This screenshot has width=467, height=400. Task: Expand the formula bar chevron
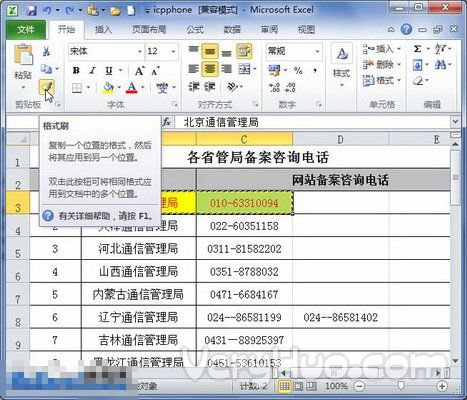point(455,122)
